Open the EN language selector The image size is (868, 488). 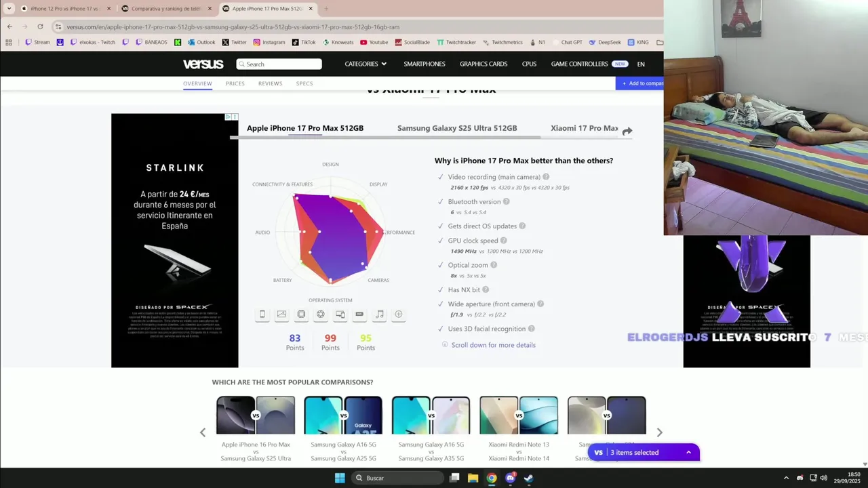click(641, 64)
